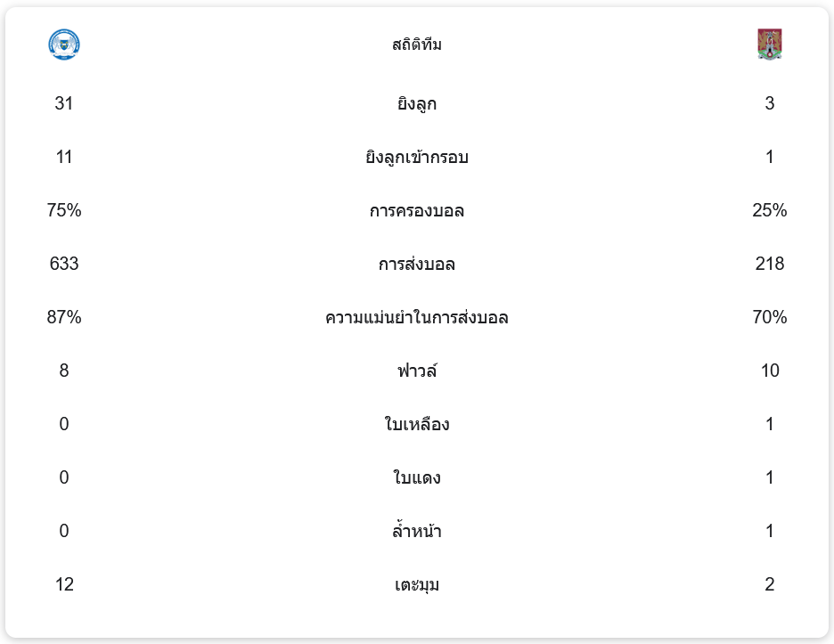Viewport: 834px width, 644px height.
Task: Click the สถิติทีม header title
Action: tap(417, 45)
